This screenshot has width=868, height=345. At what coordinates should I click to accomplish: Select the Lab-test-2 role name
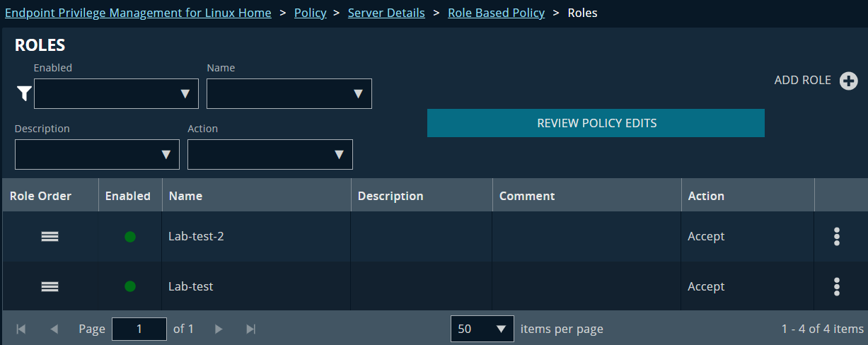[x=196, y=237]
